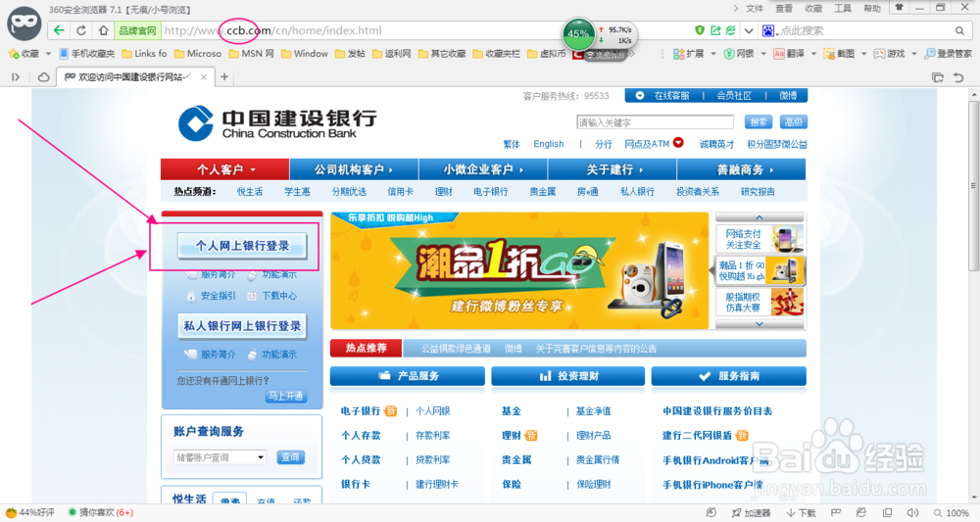The height and width of the screenshot is (522, 980).
Task: Click the cloud icon next to the tab
Action: point(44,76)
